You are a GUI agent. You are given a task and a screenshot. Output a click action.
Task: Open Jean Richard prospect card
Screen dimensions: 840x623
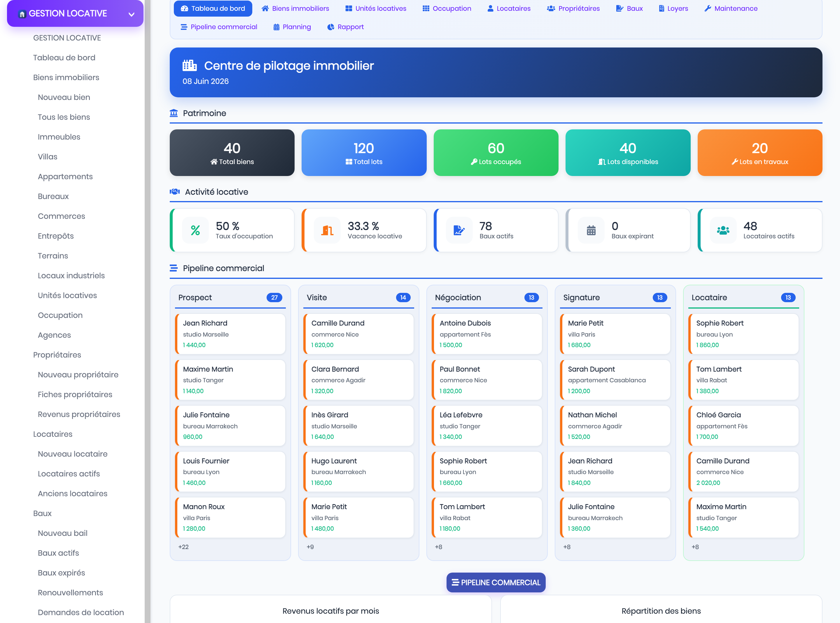(230, 334)
